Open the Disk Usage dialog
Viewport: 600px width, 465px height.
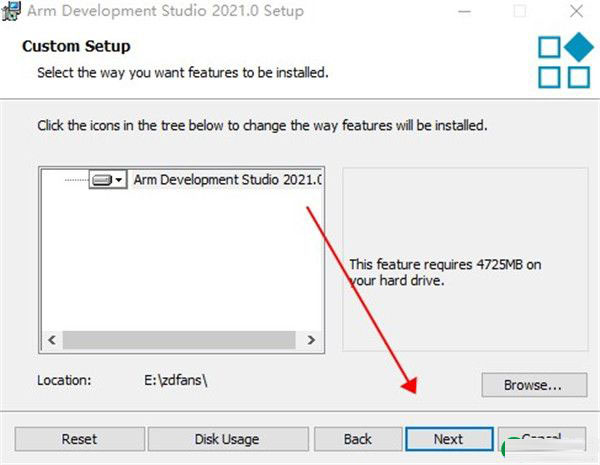tap(228, 439)
